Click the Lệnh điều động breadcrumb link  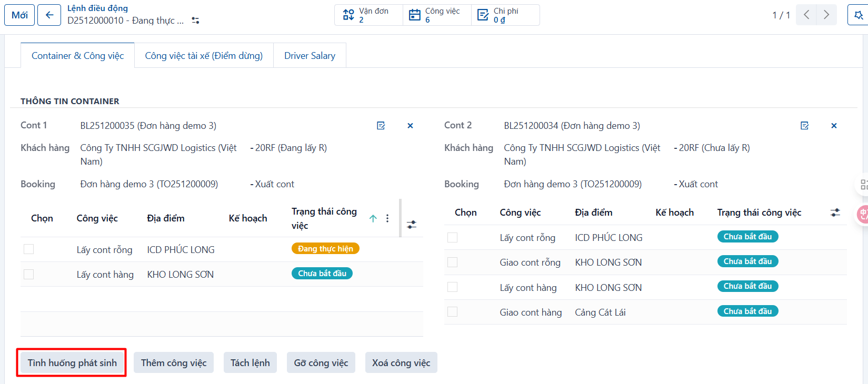pyautogui.click(x=97, y=8)
